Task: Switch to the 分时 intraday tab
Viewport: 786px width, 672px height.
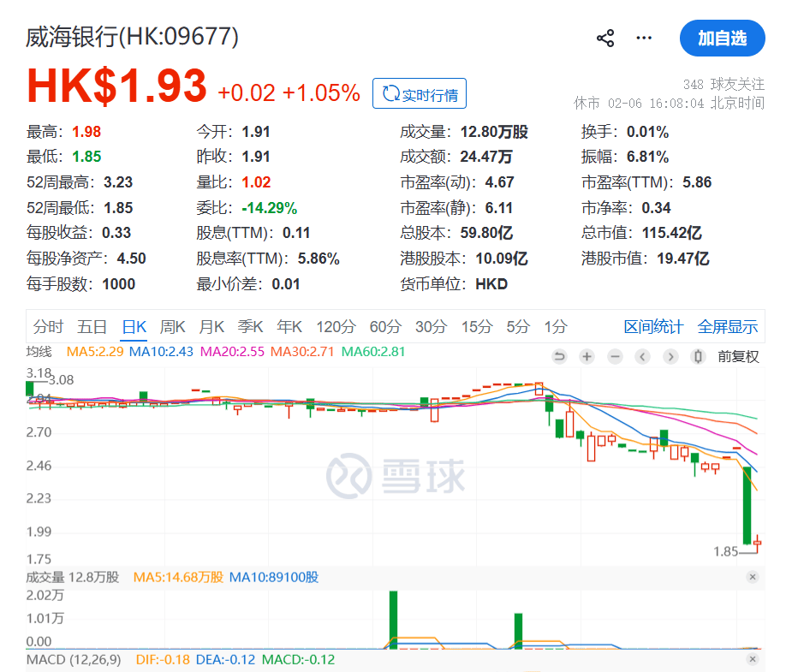Action: (x=48, y=326)
